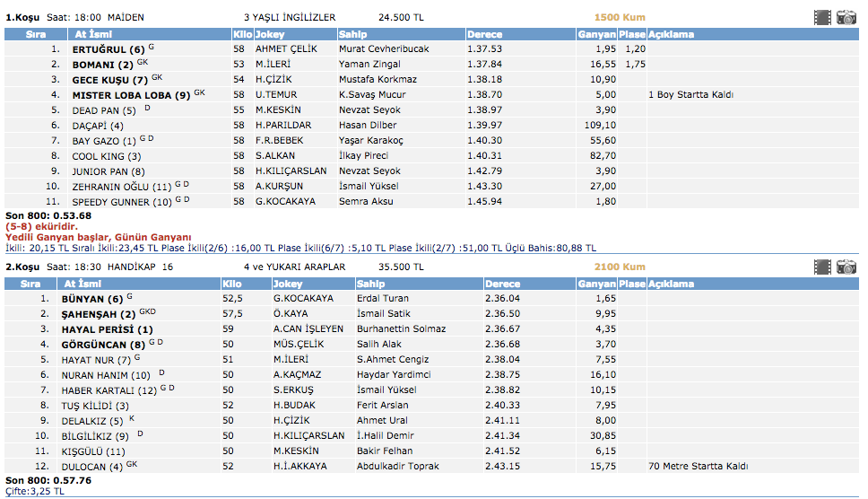This screenshot has height=499, width=868.
Task: Open MISTER LOBA LOBA (9) page
Action: click(x=131, y=95)
